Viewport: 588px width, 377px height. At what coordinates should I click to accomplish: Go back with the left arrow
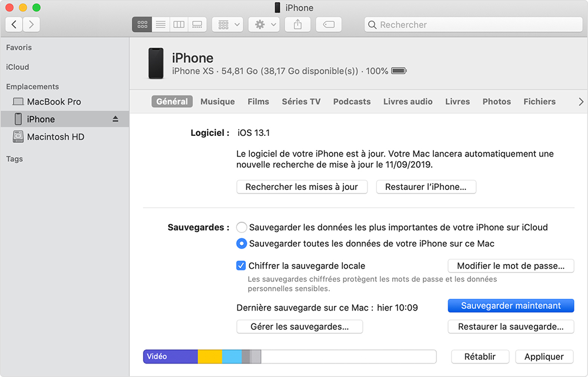click(x=14, y=25)
